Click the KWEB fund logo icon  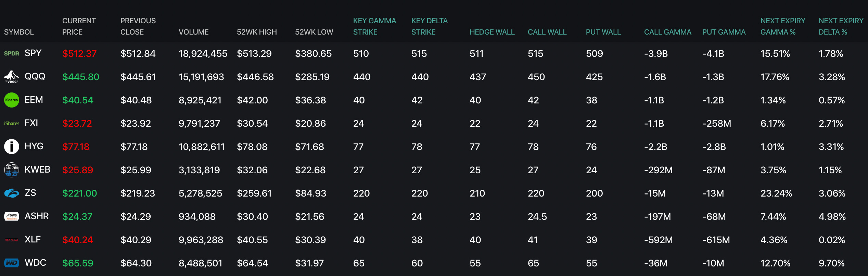click(x=11, y=170)
